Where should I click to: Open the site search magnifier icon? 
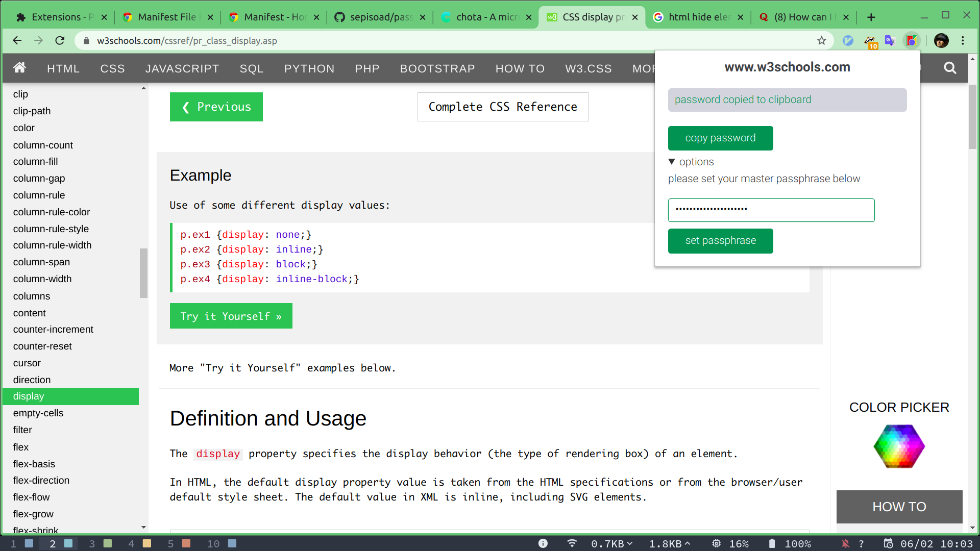tap(950, 68)
